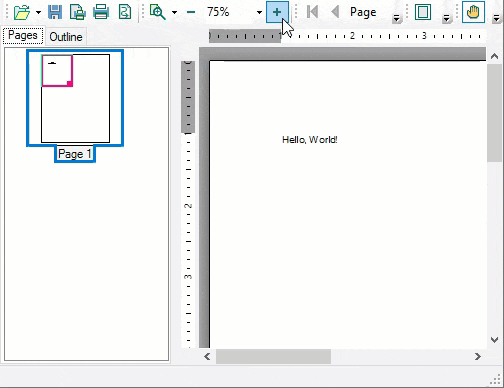Zoom out with the minus button
This screenshot has height=388, width=504.
tap(191, 12)
